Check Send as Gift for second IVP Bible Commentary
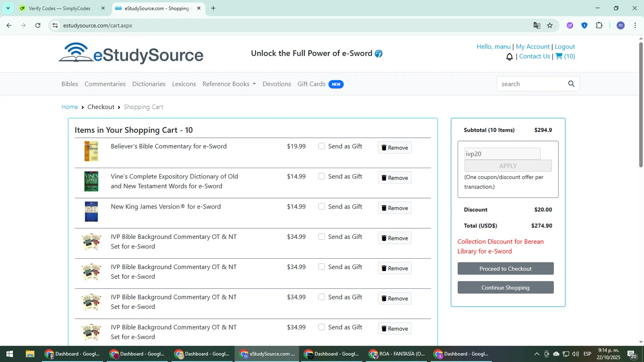 pyautogui.click(x=321, y=267)
